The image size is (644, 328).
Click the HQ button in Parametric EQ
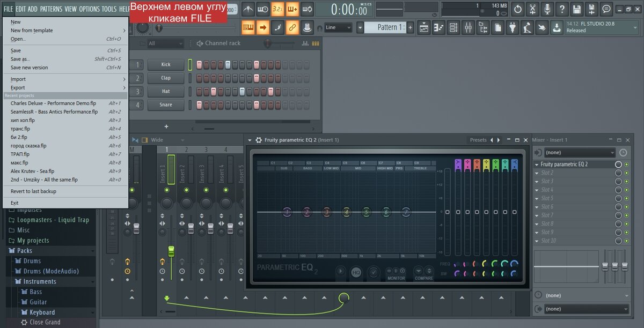(356, 272)
